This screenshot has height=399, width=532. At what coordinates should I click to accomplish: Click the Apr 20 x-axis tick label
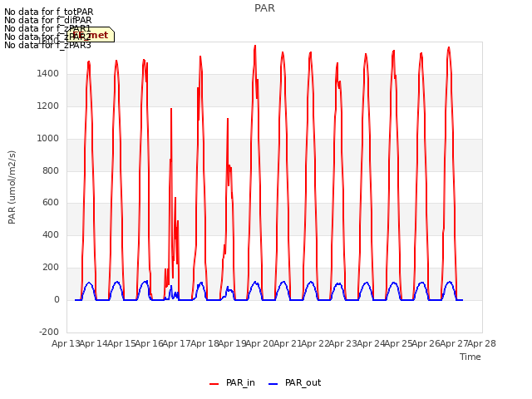[260, 343]
